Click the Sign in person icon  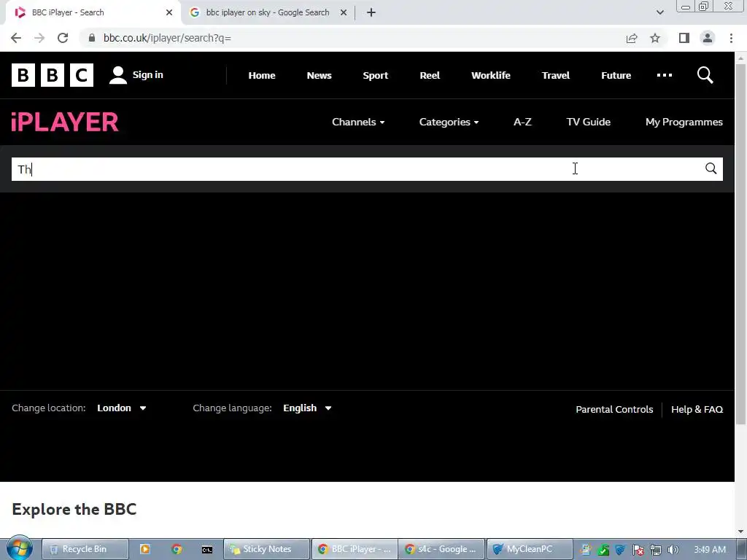[x=117, y=75]
